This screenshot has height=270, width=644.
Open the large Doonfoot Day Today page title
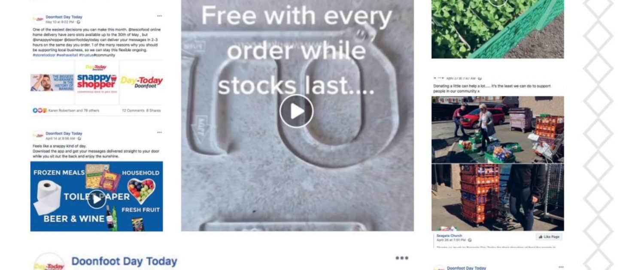[124, 261]
